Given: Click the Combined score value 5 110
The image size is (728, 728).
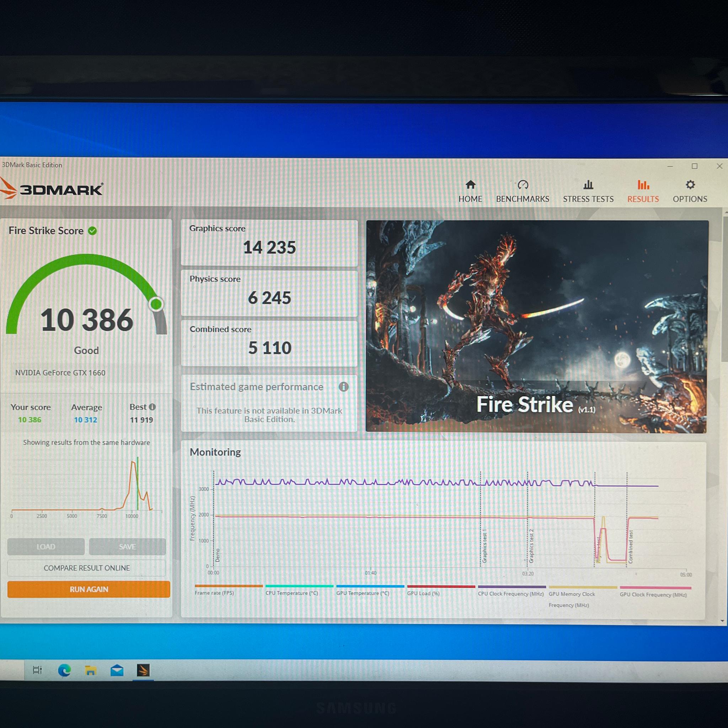Looking at the screenshot, I should point(270,348).
